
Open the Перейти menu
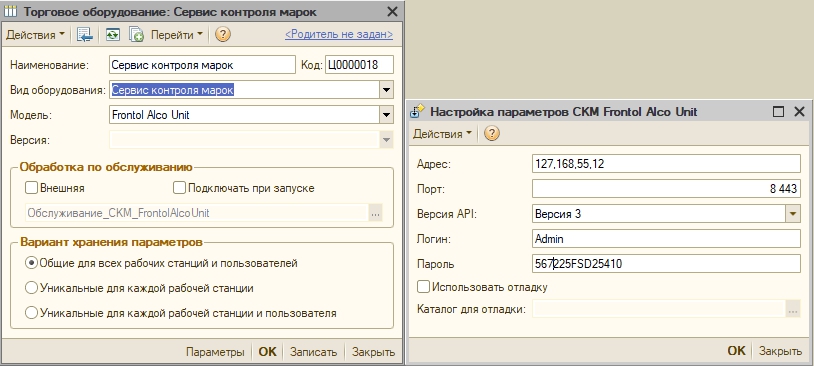click(177, 35)
